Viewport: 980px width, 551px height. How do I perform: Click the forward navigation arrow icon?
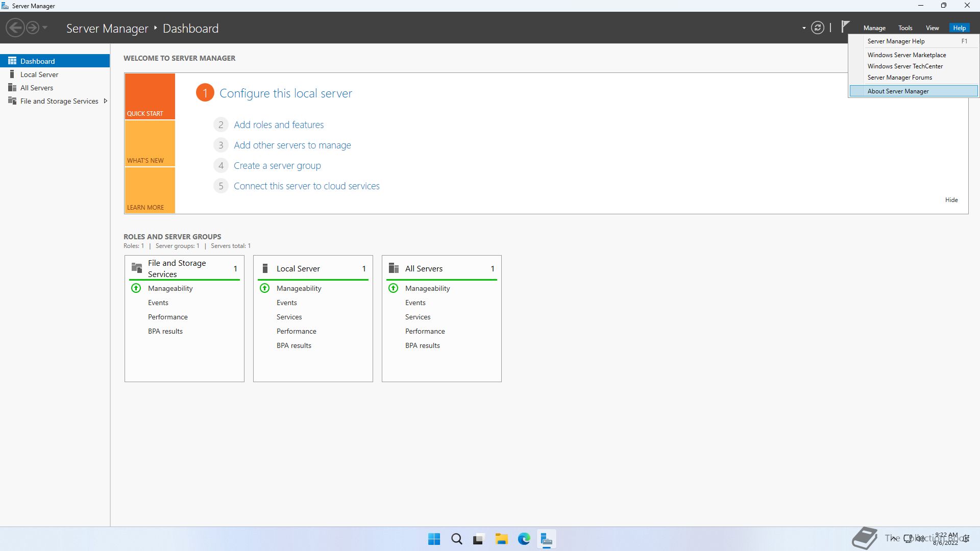click(32, 28)
